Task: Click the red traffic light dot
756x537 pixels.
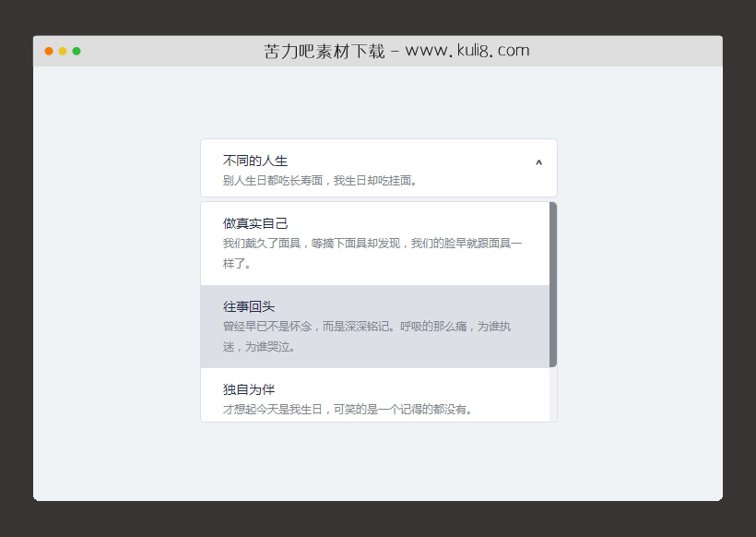Action: (x=48, y=52)
